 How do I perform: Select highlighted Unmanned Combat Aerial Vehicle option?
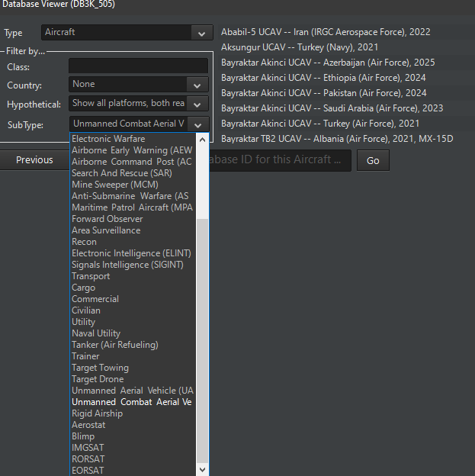point(133,402)
